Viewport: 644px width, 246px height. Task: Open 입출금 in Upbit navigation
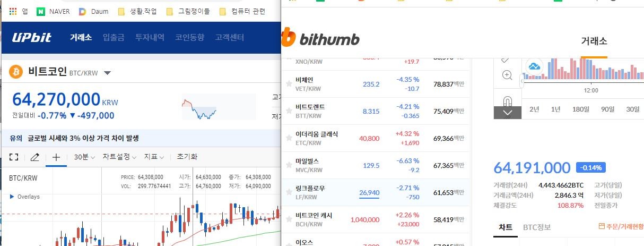pos(114,37)
